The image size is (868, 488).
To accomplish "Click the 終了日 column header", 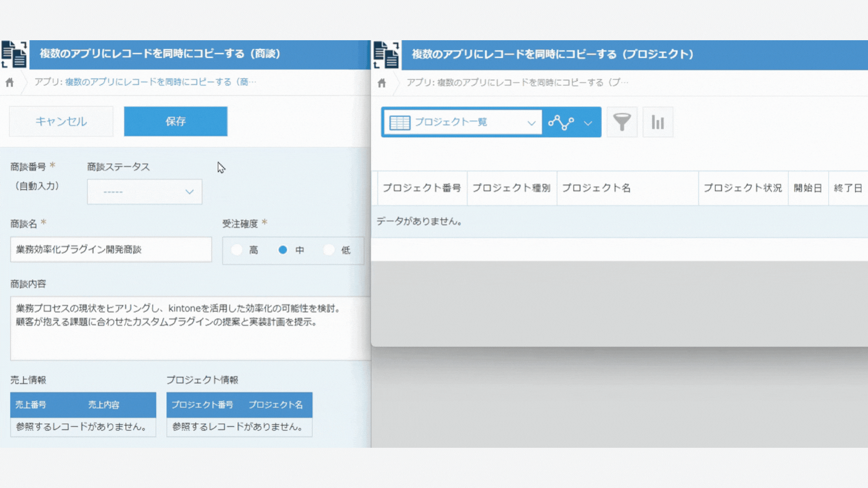I will click(x=848, y=188).
